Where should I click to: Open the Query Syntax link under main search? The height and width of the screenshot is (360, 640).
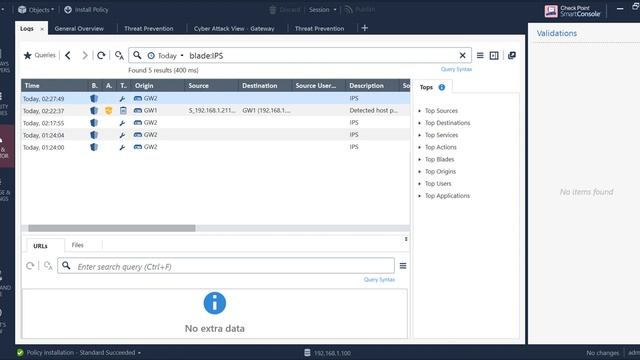(456, 69)
